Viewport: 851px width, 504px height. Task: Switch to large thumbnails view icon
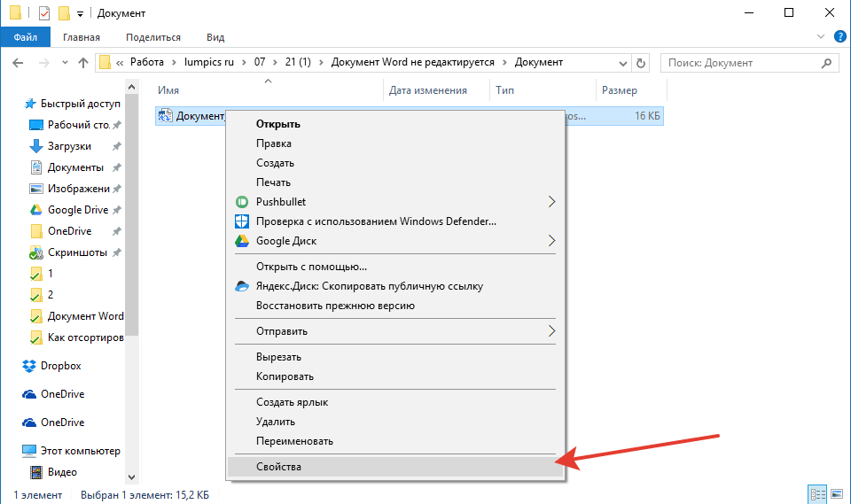[x=835, y=493]
